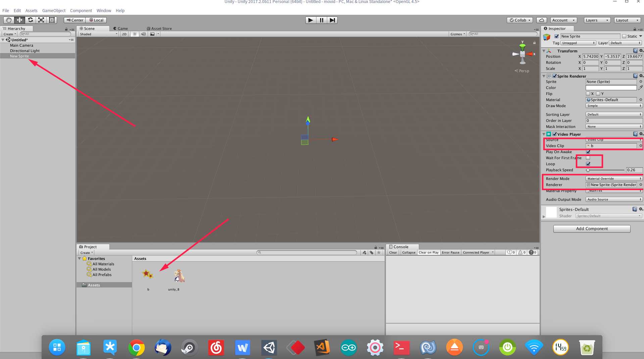The height and width of the screenshot is (359, 644).
Task: Open the cloud services panel
Action: (542, 20)
